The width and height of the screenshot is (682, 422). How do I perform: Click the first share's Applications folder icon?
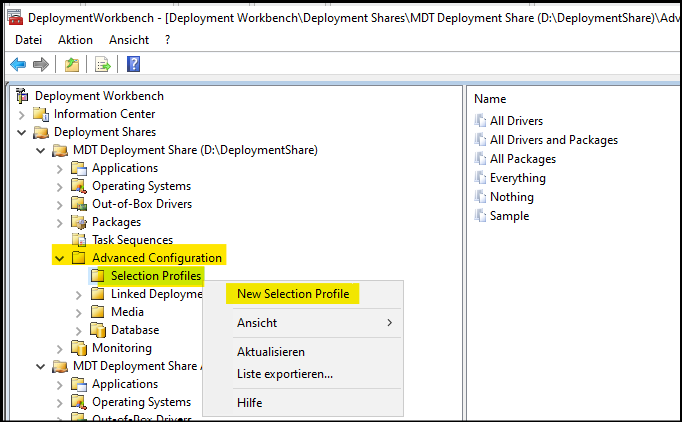pyautogui.click(x=79, y=168)
